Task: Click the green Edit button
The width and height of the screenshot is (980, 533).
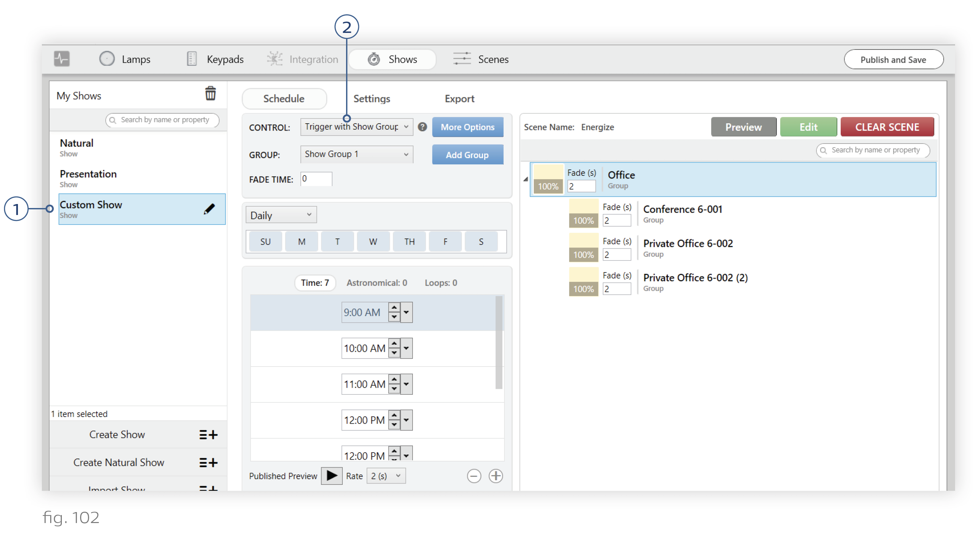Action: pos(808,127)
